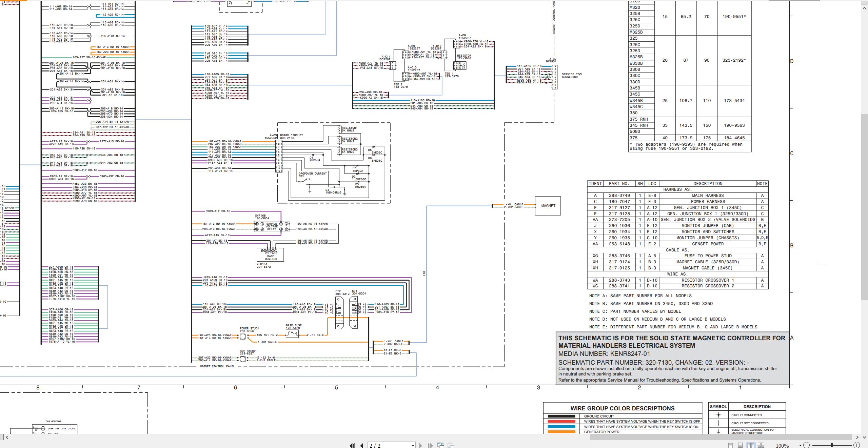Click MAIN HARNESS row in parts table
This screenshot has height=448, width=868.
click(x=678, y=196)
